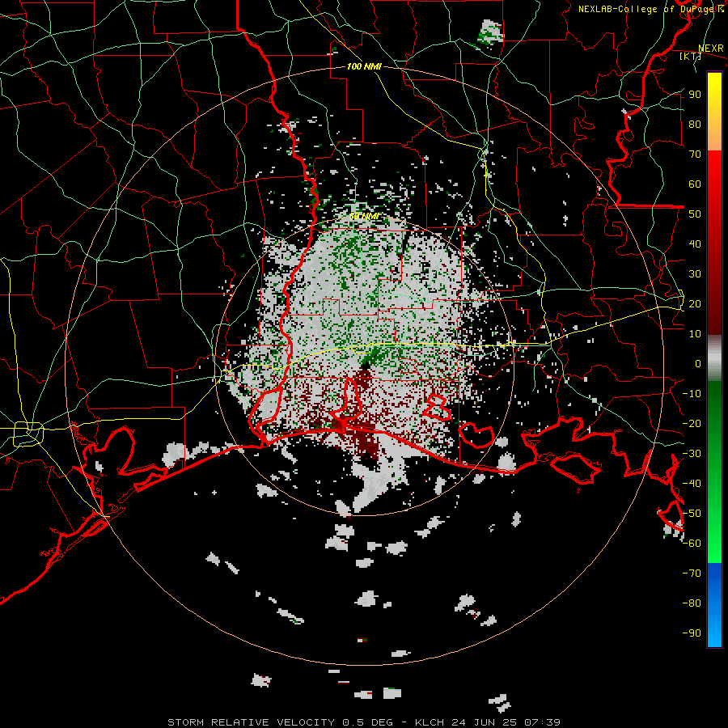Click the 90 value on velocity scale
Screen dimensions: 728x728
695,95
